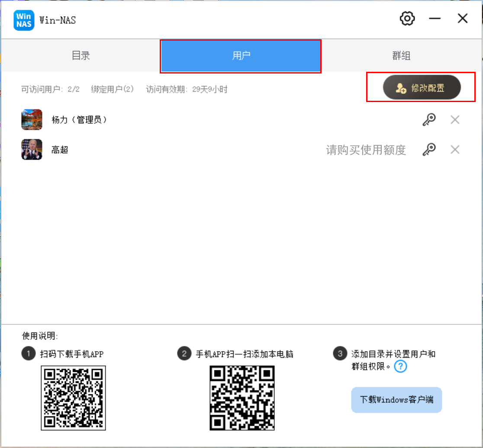Switch to the 目录 tab
Image resolution: width=483 pixels, height=448 pixels.
pyautogui.click(x=80, y=56)
